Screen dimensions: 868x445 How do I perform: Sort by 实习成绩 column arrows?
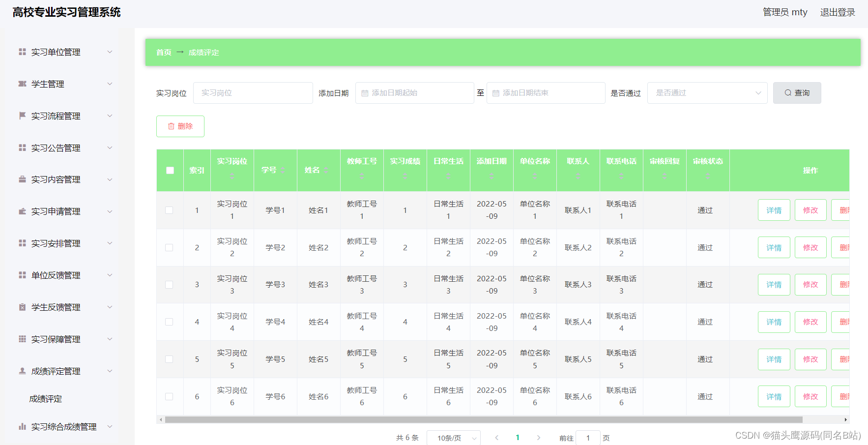pos(405,176)
